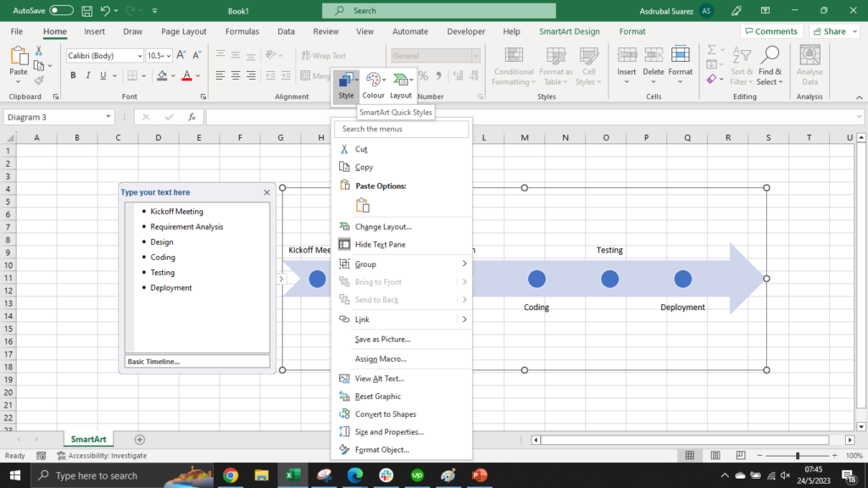Toggle bold formatting

tap(73, 75)
